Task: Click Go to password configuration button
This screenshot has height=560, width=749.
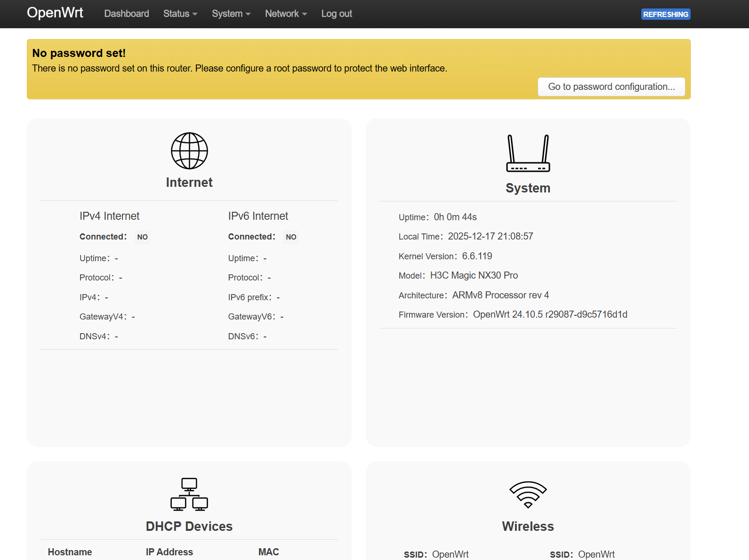Action: coord(611,87)
